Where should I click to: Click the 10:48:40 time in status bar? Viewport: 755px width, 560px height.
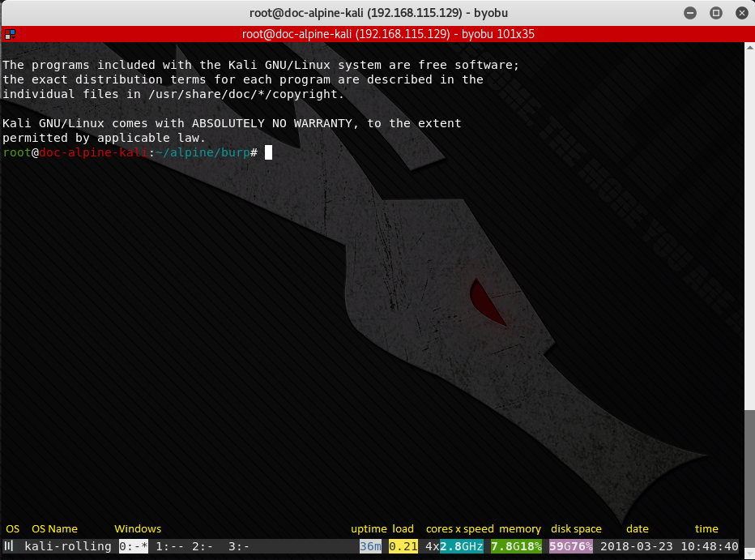(x=710, y=546)
